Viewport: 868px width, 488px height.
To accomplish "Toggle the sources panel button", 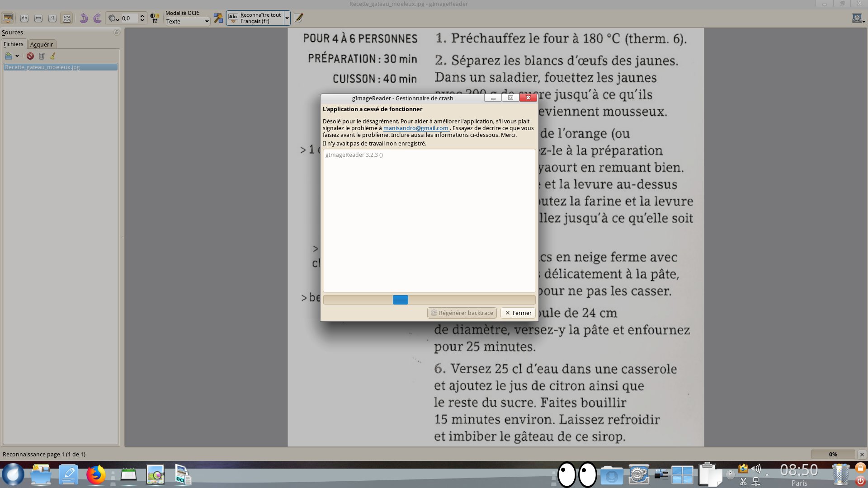I will click(8, 18).
